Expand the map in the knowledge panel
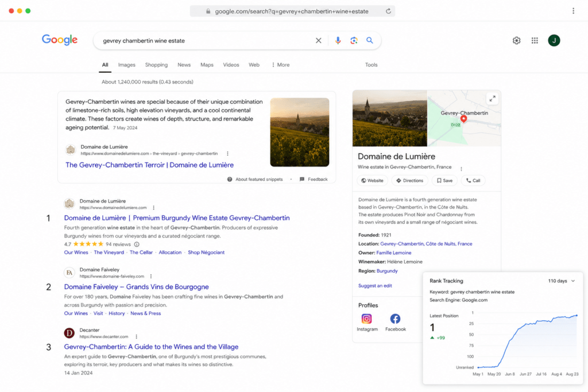The image size is (588, 392). point(492,99)
